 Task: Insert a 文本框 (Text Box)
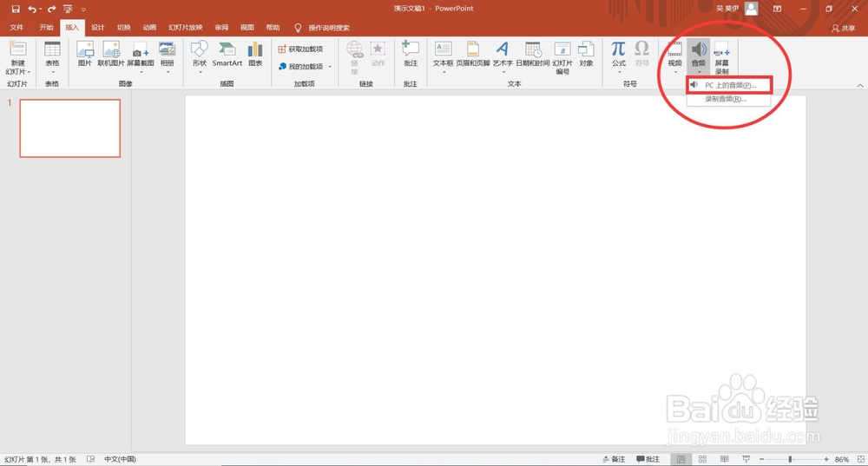(x=443, y=57)
